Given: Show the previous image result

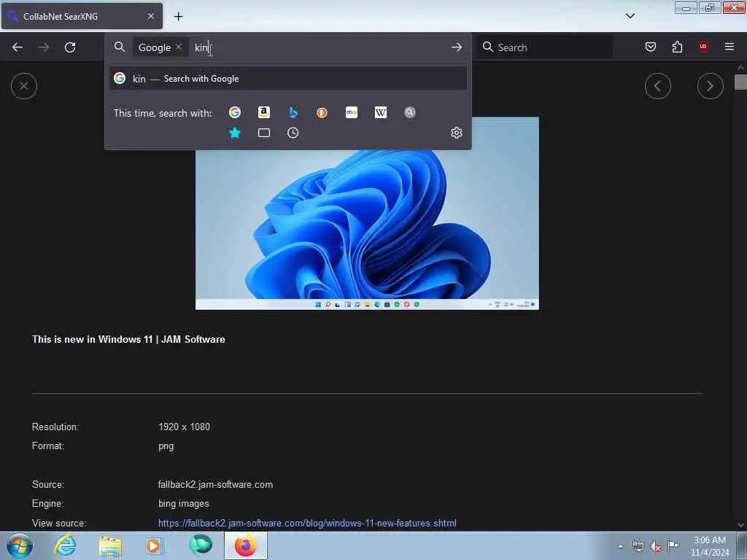Looking at the screenshot, I should 658,86.
